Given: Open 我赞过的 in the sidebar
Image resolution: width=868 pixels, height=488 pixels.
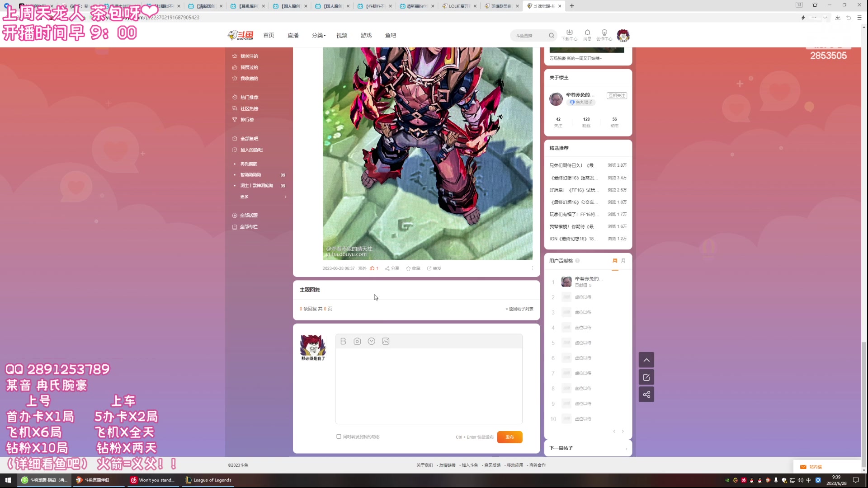Looking at the screenshot, I should click(245, 67).
